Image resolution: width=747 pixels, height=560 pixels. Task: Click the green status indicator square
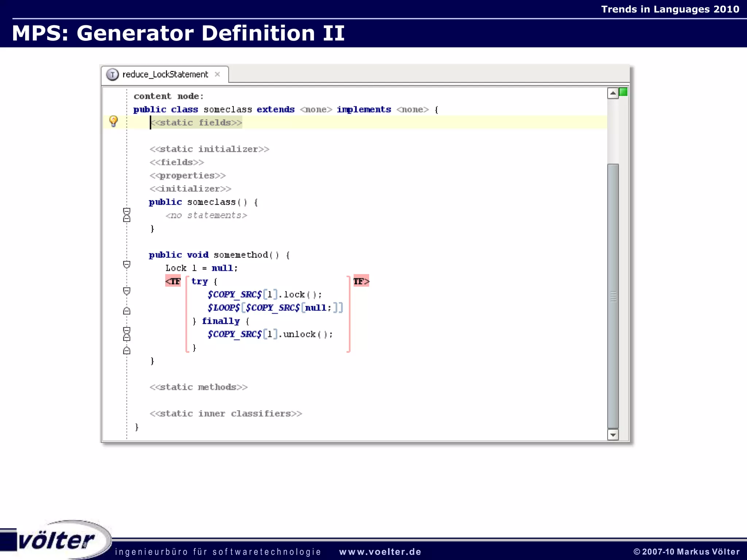tap(623, 92)
